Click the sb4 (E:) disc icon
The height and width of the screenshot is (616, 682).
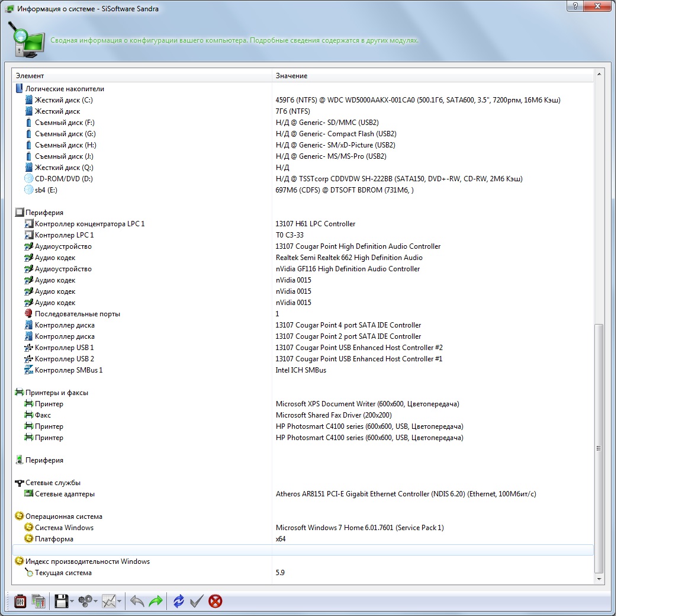(28, 190)
